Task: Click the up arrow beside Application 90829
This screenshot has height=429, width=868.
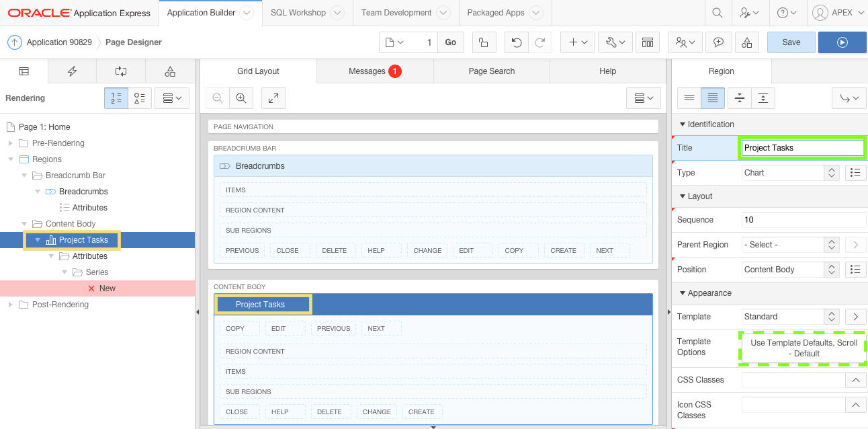Action: pos(15,42)
